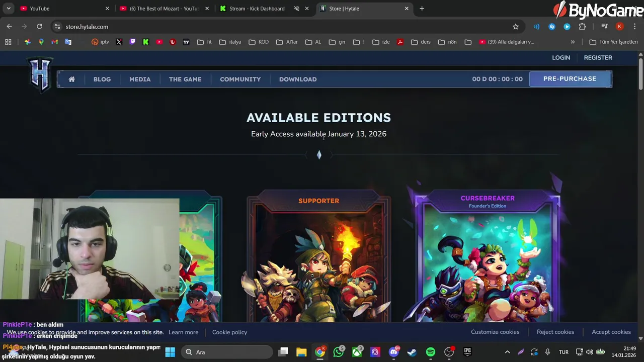Screen dimensions: 644x362
Task: Switch to The Best of Mozart tab
Action: [165, 9]
